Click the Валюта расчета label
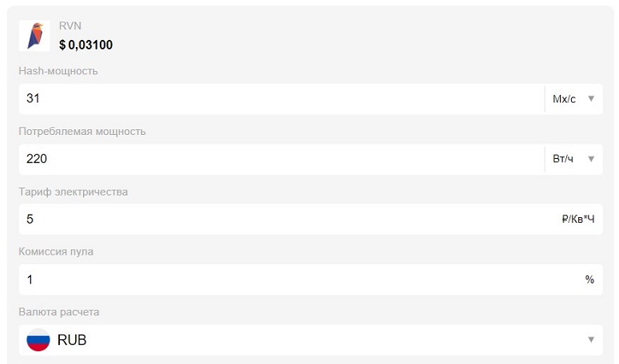Screen dimensions: 619x364 59,312
